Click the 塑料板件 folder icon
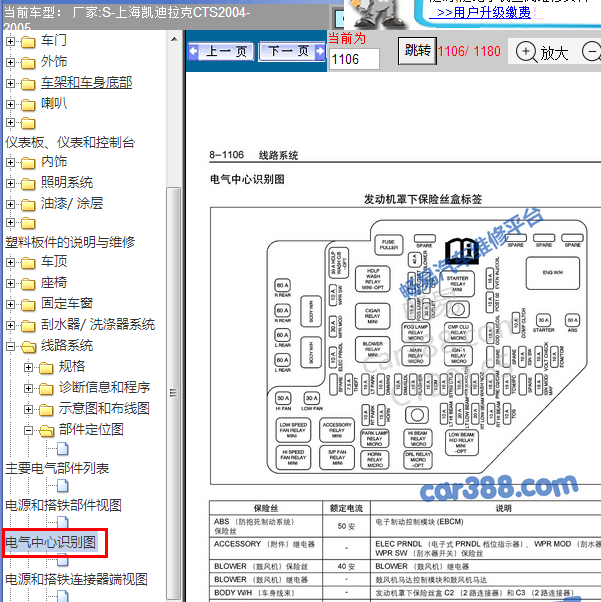Screen dimensions: 601x602 (28, 223)
